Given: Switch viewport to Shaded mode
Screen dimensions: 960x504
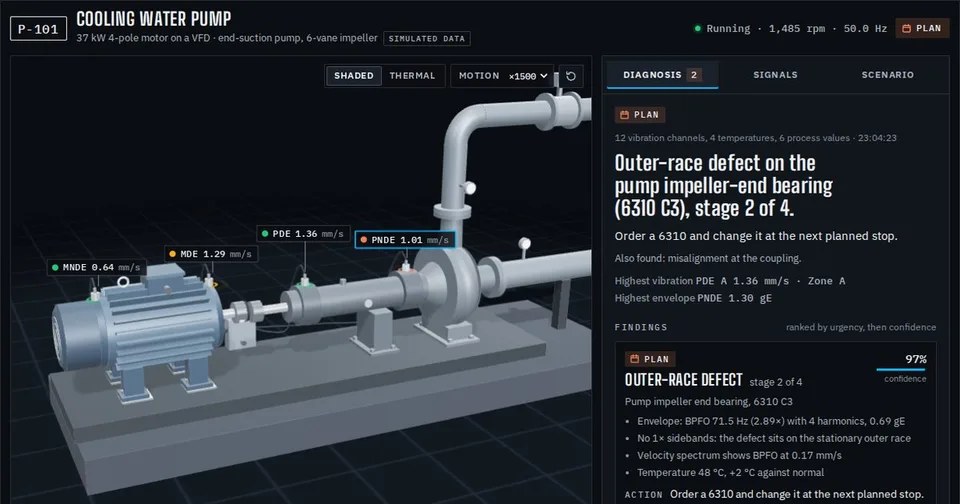Looking at the screenshot, I should point(353,76).
